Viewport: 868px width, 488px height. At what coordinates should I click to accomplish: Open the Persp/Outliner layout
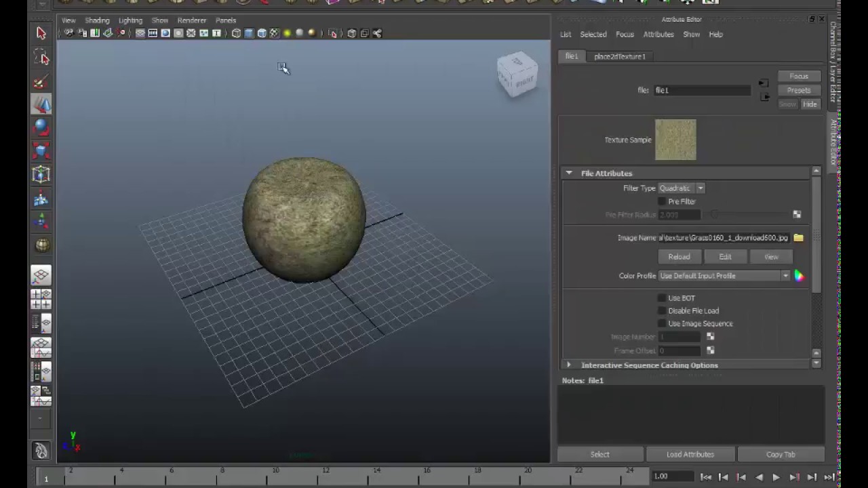(41, 323)
